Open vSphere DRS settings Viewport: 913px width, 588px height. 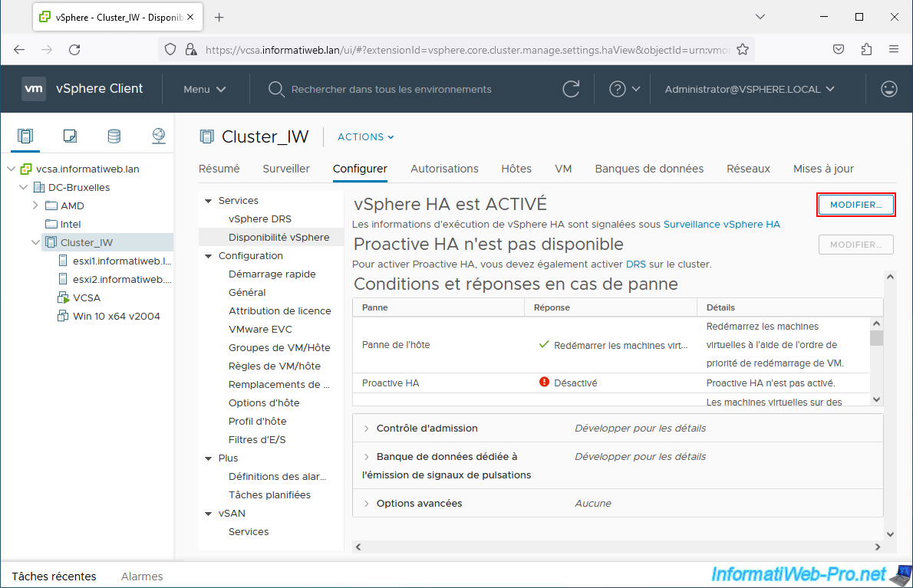coord(259,219)
